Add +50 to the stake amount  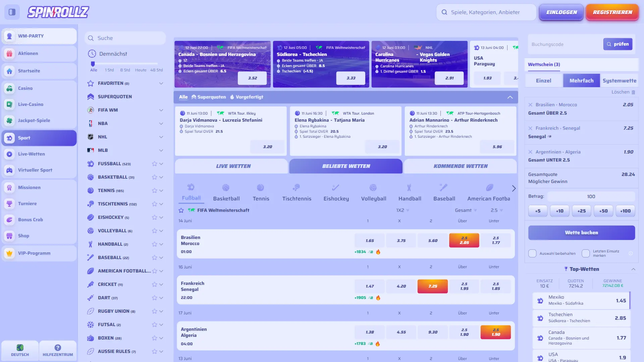tap(603, 211)
